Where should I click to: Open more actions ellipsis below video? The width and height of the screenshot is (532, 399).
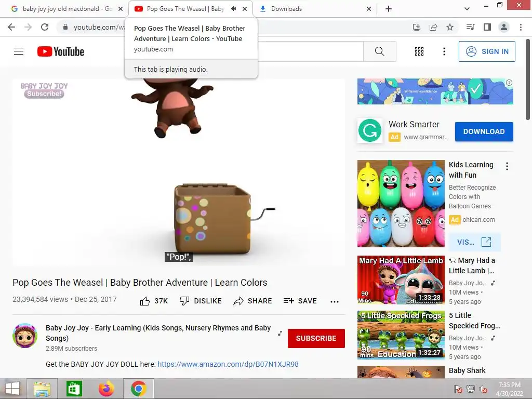click(335, 301)
